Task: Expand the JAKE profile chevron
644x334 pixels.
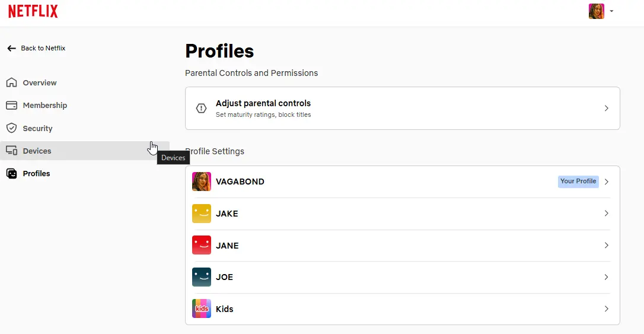Action: click(x=606, y=213)
